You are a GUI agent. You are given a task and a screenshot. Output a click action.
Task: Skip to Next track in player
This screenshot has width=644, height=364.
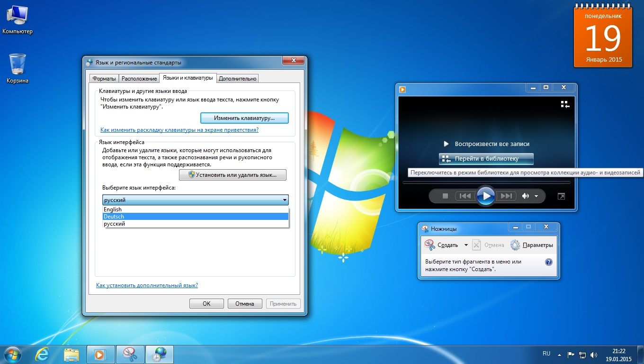coord(506,196)
